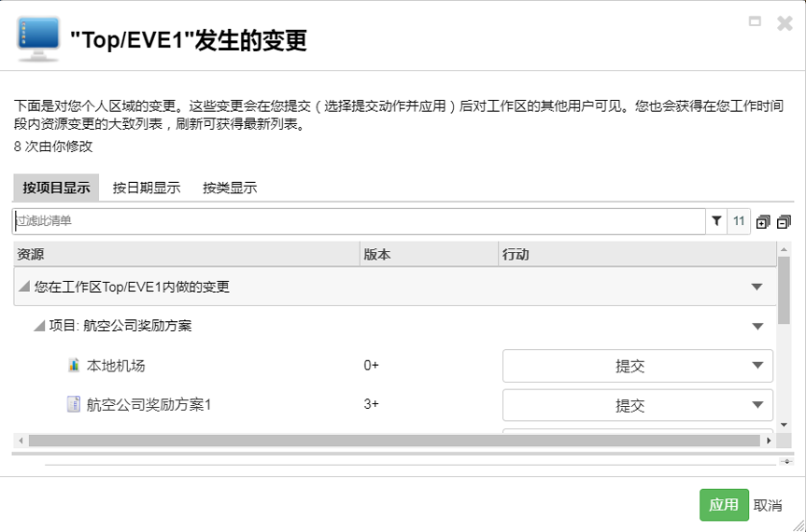Click the expand all icon
The height and width of the screenshot is (532, 806).
coord(763,222)
